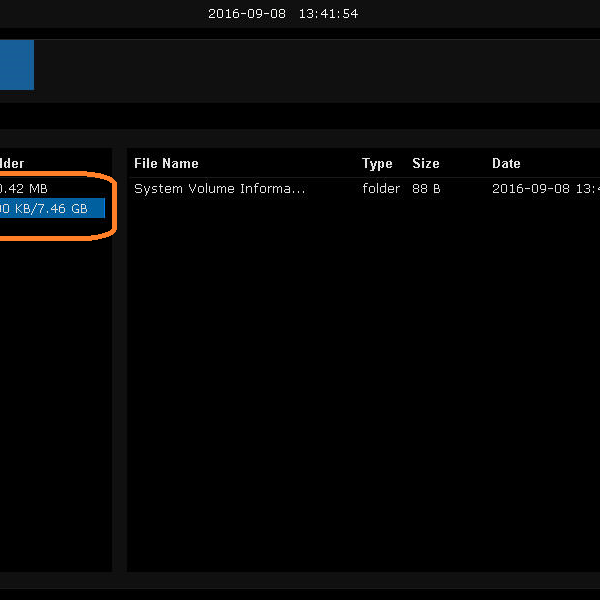Click the gray bar above column headers
Image resolution: width=600 pixels, height=600 pixels.
click(300, 138)
